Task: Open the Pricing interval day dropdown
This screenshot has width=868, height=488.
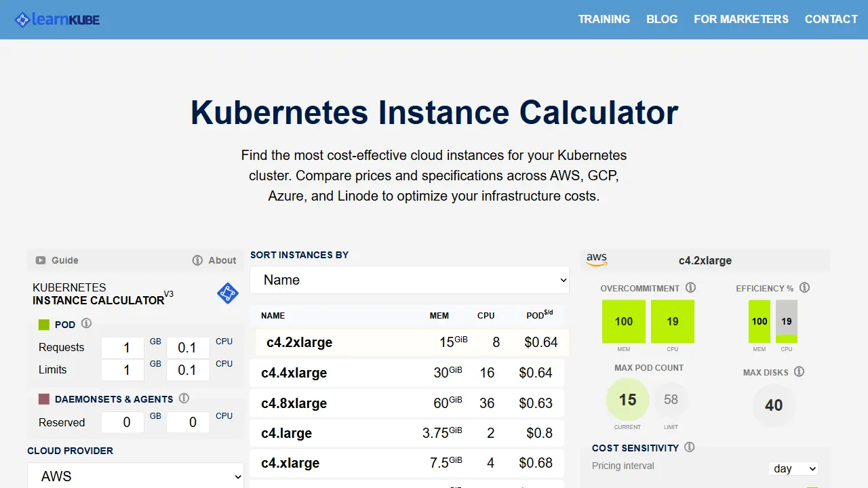Action: 793,468
